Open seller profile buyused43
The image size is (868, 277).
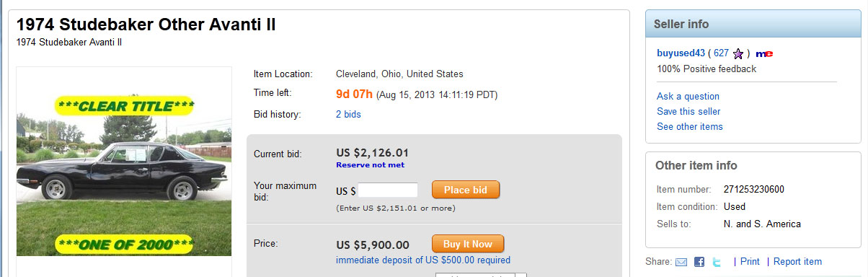point(681,53)
